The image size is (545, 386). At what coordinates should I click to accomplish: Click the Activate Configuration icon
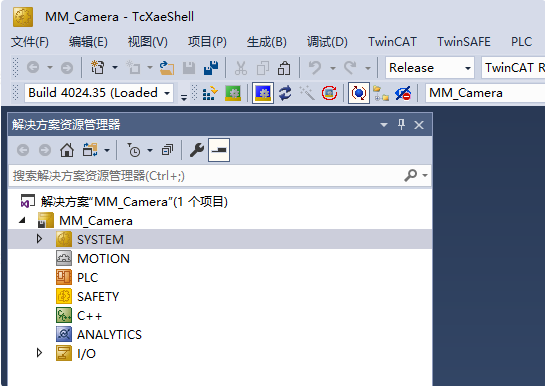click(x=210, y=93)
